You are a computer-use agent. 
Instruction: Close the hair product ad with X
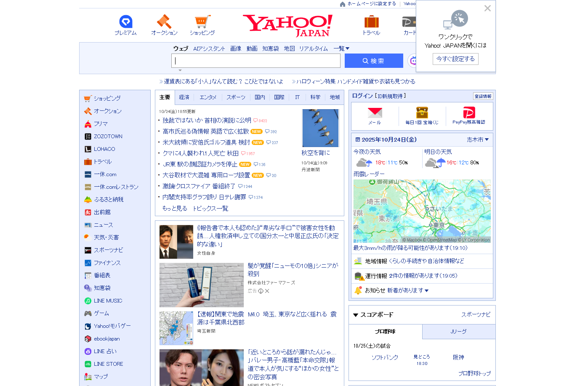click(x=267, y=291)
